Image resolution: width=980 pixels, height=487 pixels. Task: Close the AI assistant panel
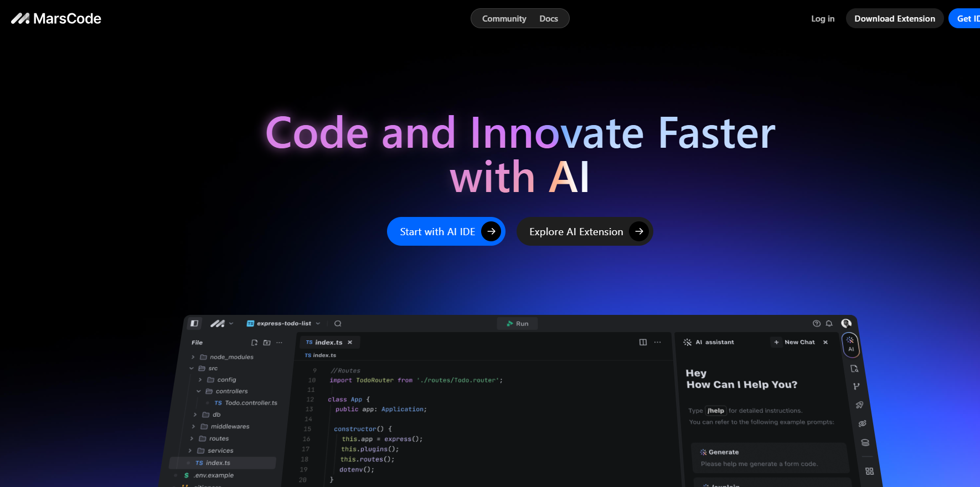coord(826,342)
